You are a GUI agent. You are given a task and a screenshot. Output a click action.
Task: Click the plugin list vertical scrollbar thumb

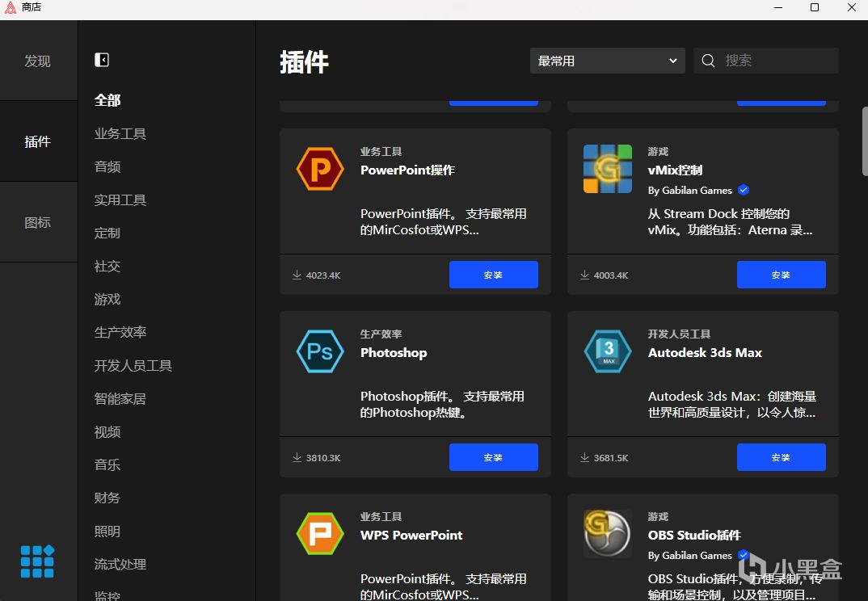[x=865, y=141]
